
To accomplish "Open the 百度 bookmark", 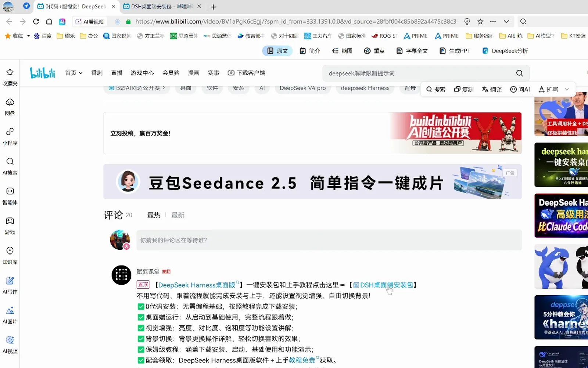I will [43, 36].
